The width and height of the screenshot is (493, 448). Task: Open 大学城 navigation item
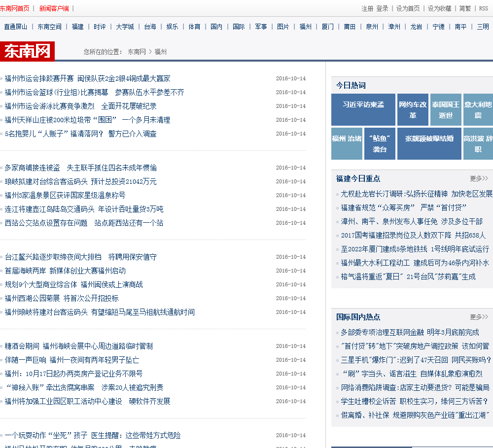(125, 27)
